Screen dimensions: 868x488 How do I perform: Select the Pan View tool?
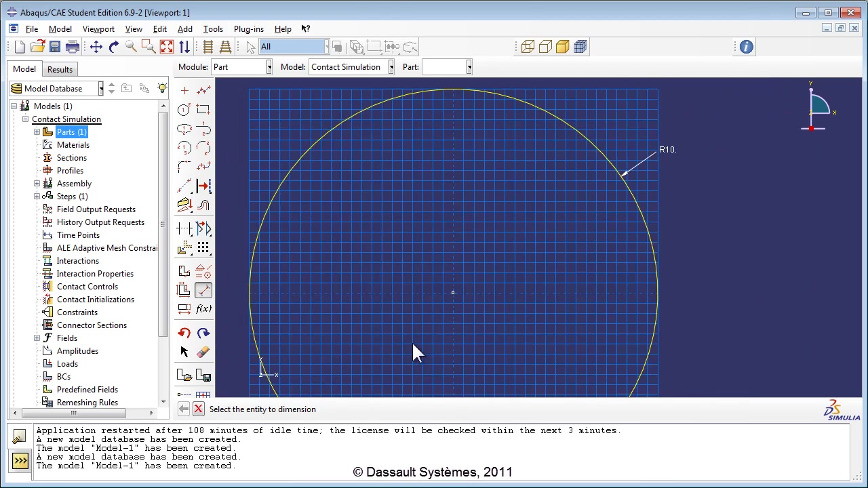click(x=96, y=47)
